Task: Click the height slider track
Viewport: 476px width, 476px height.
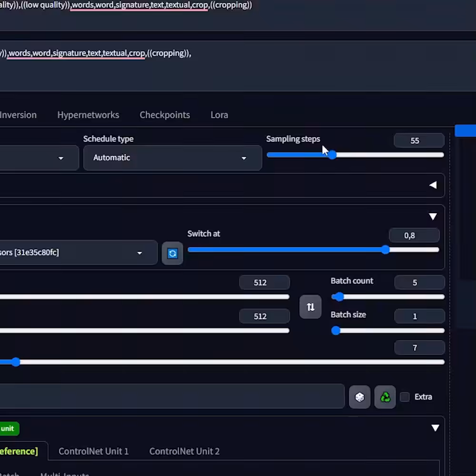Action: (145, 330)
